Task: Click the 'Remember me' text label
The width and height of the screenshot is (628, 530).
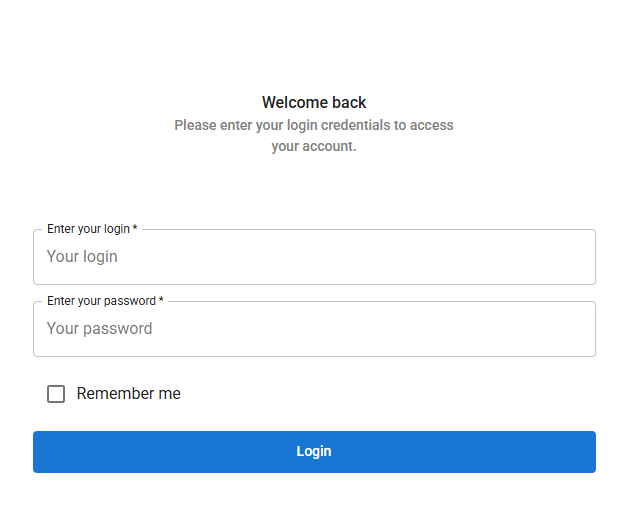Action: pyautogui.click(x=128, y=394)
